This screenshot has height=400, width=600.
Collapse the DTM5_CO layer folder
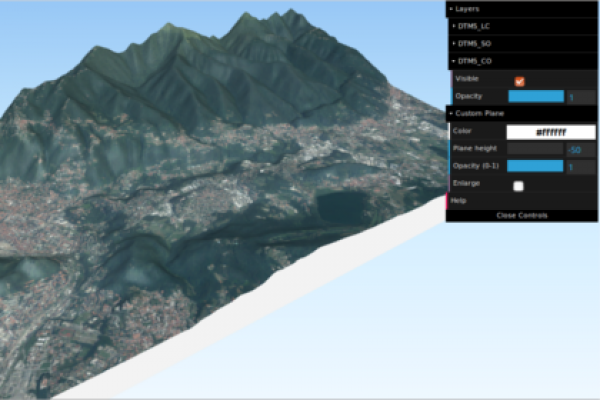coord(474,62)
